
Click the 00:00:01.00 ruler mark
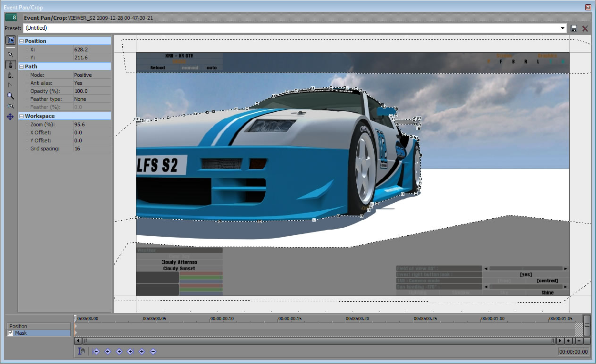pos(493,319)
